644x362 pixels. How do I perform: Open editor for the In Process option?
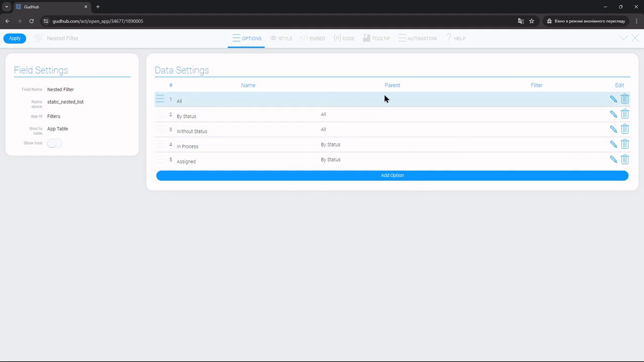click(613, 144)
